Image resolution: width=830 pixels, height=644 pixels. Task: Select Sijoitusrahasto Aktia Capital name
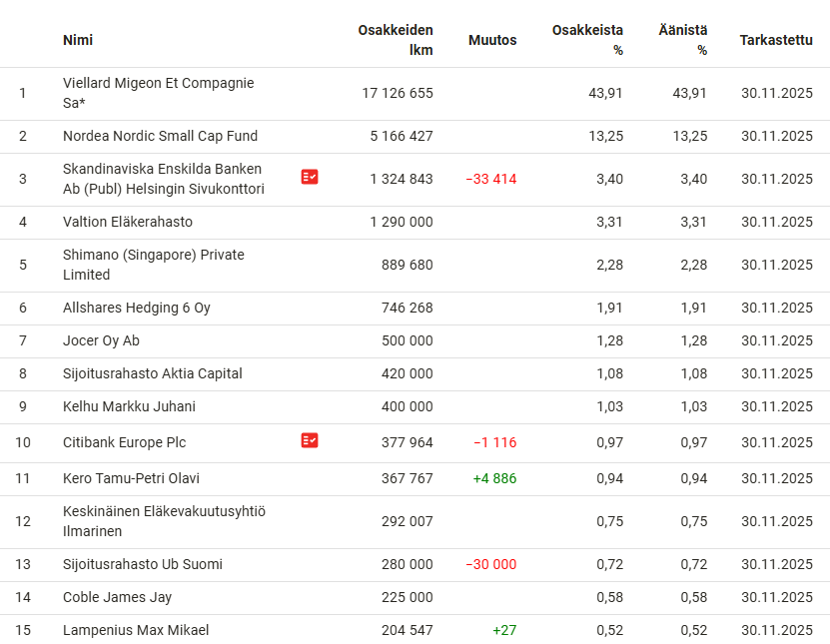click(x=153, y=373)
